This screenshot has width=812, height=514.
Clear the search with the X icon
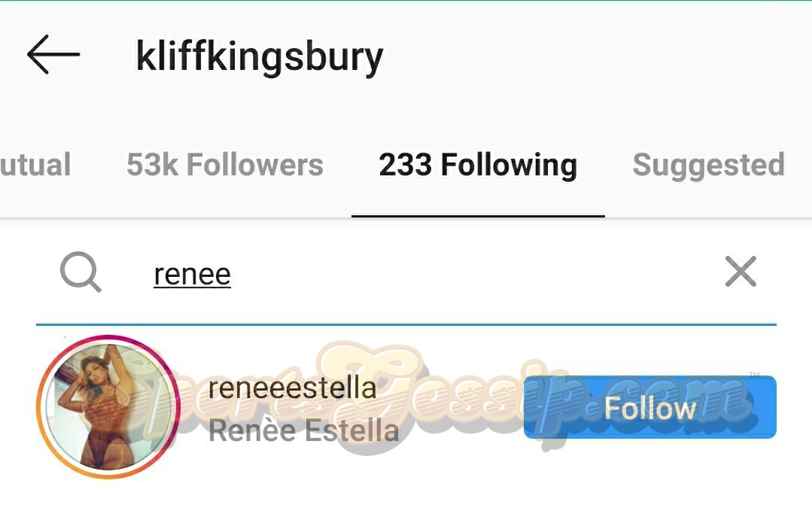[x=741, y=272]
